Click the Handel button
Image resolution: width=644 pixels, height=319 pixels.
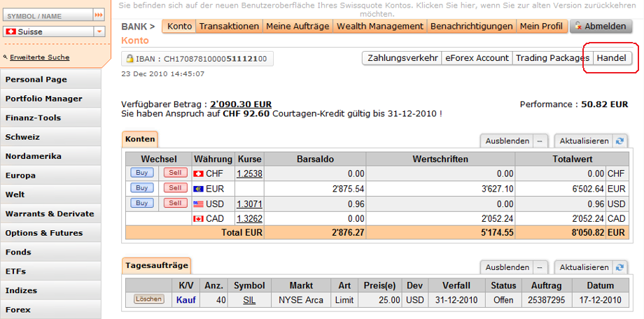tap(612, 58)
